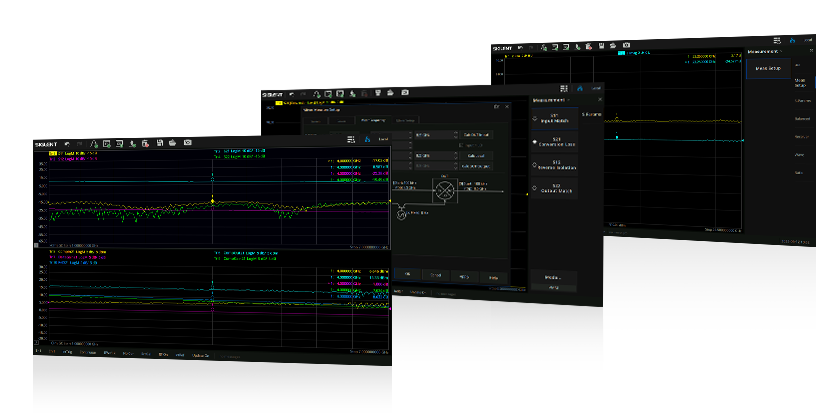Click the yellow marker on upper trace plot
Screen dimensions: 840x420
tap(213, 201)
